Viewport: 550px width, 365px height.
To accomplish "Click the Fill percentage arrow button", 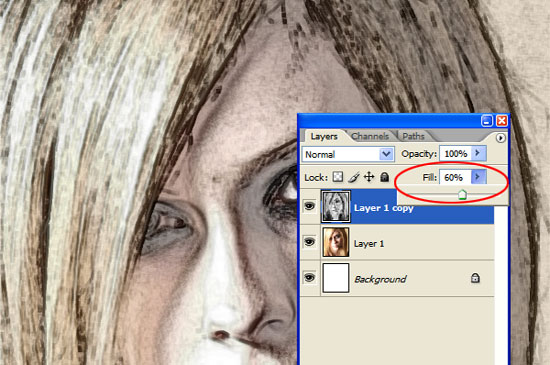I will point(478,177).
